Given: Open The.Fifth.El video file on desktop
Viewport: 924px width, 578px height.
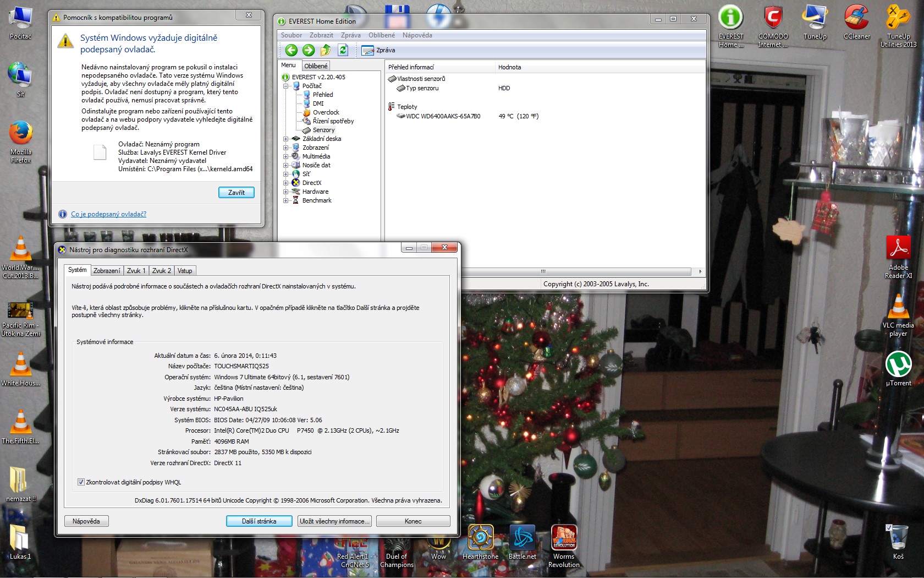Looking at the screenshot, I should [20, 427].
